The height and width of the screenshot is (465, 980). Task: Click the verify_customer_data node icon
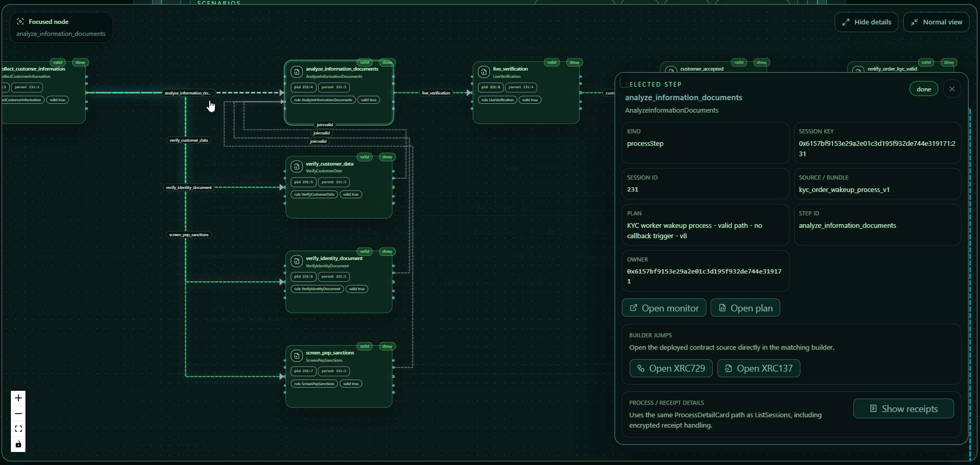point(296,167)
